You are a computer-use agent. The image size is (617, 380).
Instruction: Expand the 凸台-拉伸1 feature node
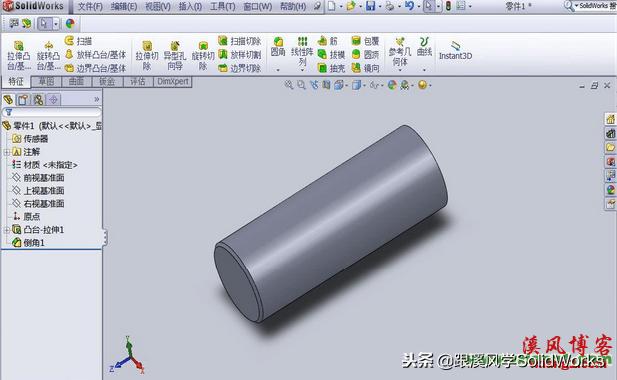point(7,230)
